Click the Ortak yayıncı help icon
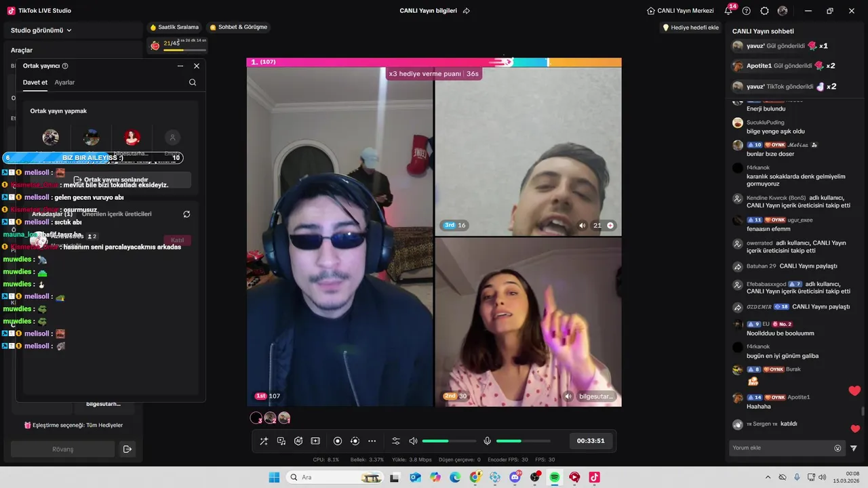868x488 pixels. 65,66
